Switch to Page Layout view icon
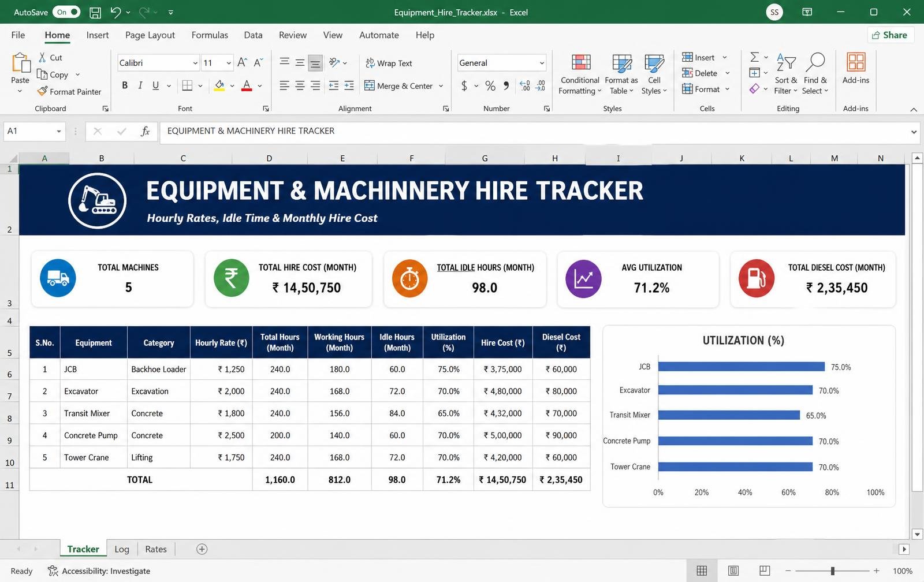 (733, 571)
